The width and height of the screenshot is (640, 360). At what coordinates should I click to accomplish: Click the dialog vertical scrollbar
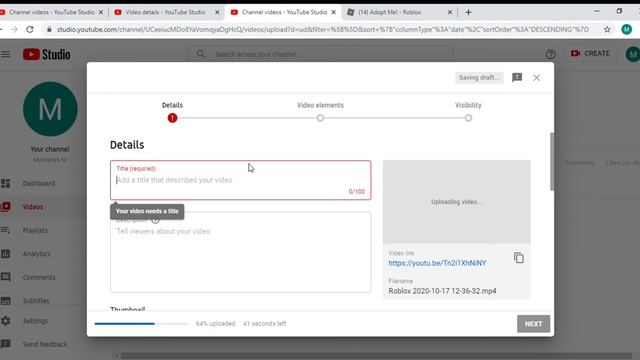(552, 162)
